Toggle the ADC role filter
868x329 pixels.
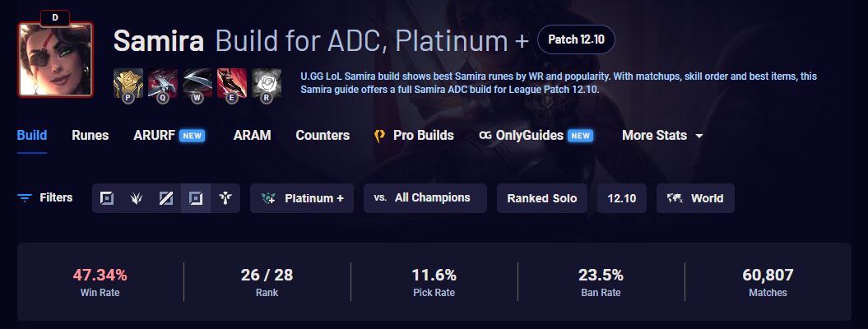click(x=196, y=198)
